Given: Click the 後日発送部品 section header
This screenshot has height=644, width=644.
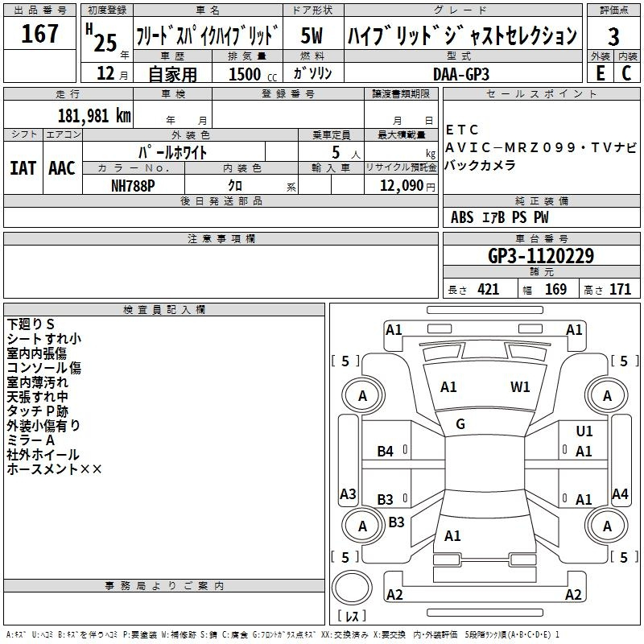Looking at the screenshot, I should click(221, 200).
